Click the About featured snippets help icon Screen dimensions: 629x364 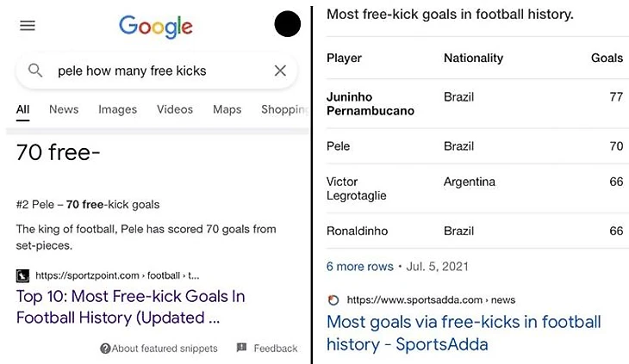[105, 349]
